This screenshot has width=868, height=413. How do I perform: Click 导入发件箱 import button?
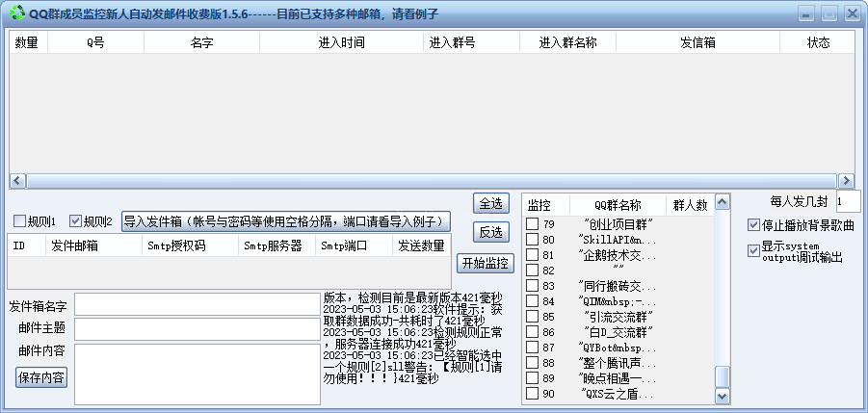tap(285, 220)
